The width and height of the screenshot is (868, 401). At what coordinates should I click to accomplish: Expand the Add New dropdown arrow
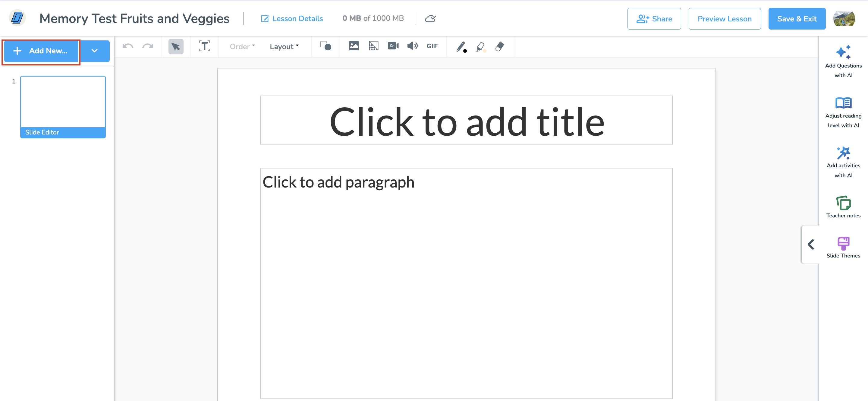(x=95, y=51)
